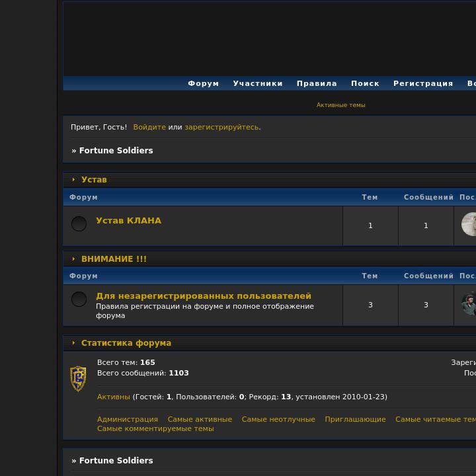476x476 pixels.
Task: Collapse the Статистика форума arrow
Action: tap(73, 342)
